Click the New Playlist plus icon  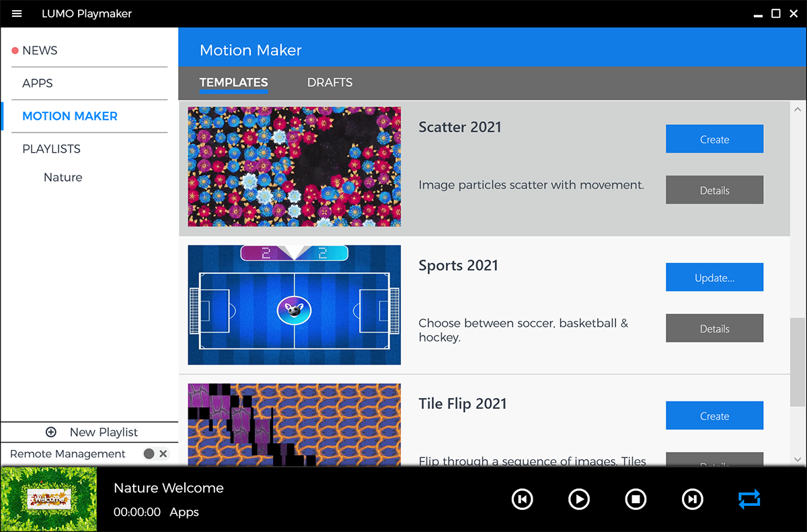coord(51,432)
